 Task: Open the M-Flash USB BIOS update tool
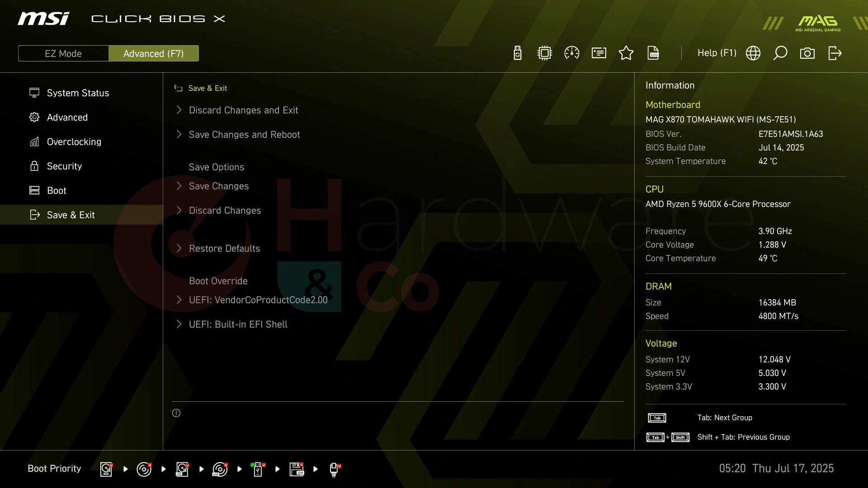coord(518,53)
